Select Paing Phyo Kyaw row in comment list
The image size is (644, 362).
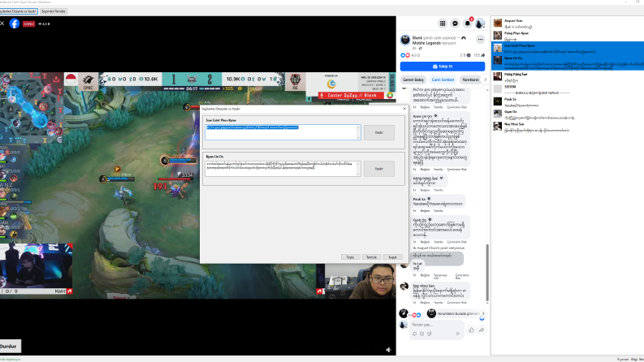pos(568,35)
